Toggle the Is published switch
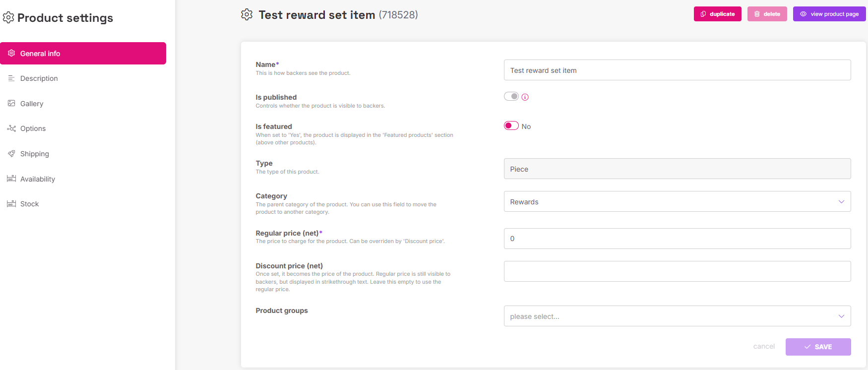Image resolution: width=868 pixels, height=370 pixels. (x=511, y=96)
